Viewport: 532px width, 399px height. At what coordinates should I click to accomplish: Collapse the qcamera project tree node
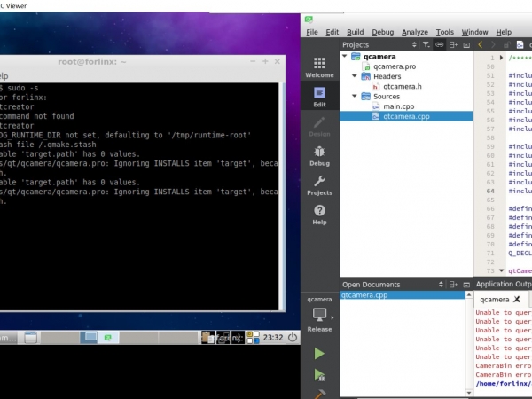(346, 56)
